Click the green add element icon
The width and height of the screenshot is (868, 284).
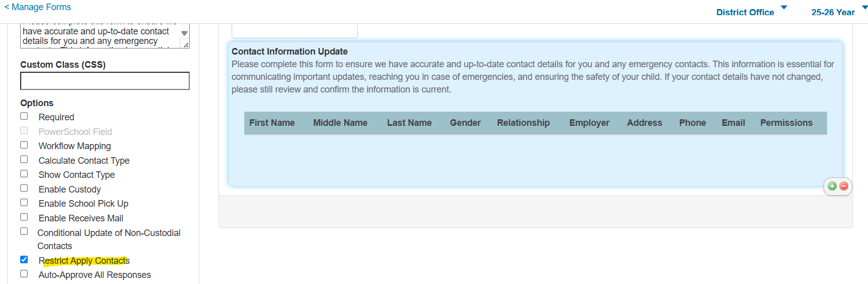coord(832,186)
